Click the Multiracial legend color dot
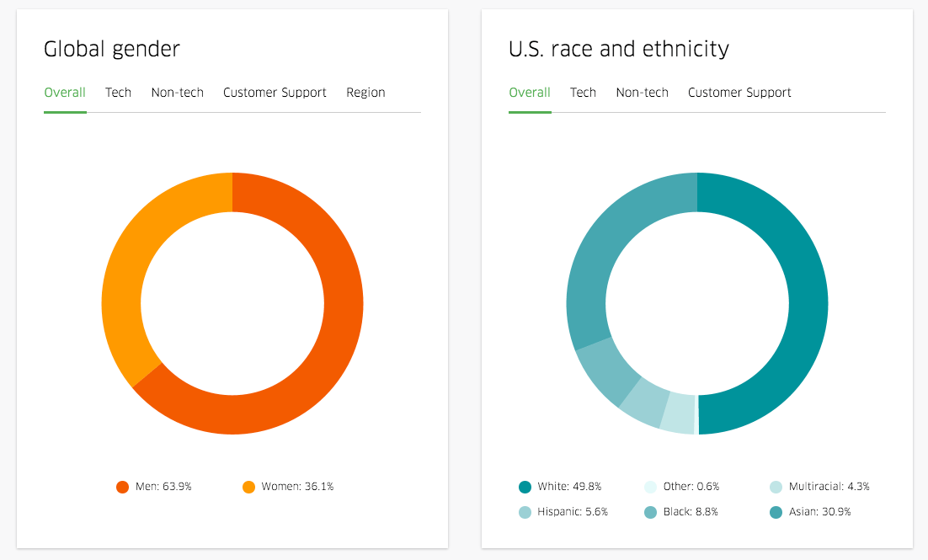 point(776,487)
